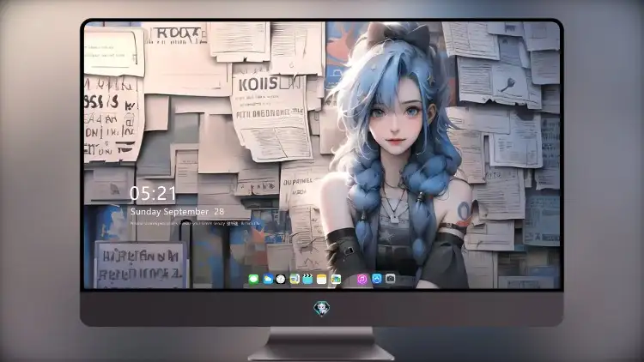
Task: Open the Photos gallery app in dock
Action: coord(336,280)
